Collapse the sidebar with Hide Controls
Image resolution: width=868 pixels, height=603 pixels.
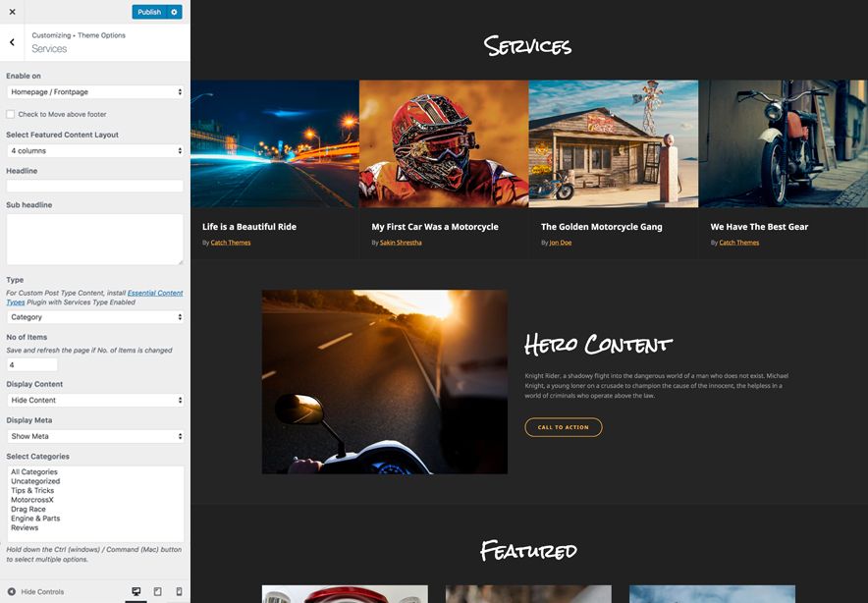[35, 592]
